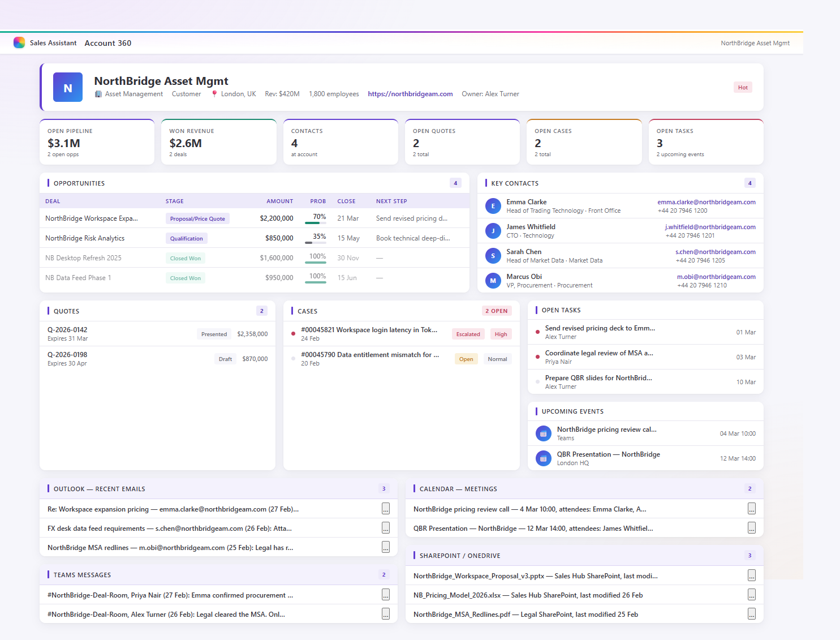Click the Escalated badge on case #00045821
The image size is (840, 640).
[468, 334]
